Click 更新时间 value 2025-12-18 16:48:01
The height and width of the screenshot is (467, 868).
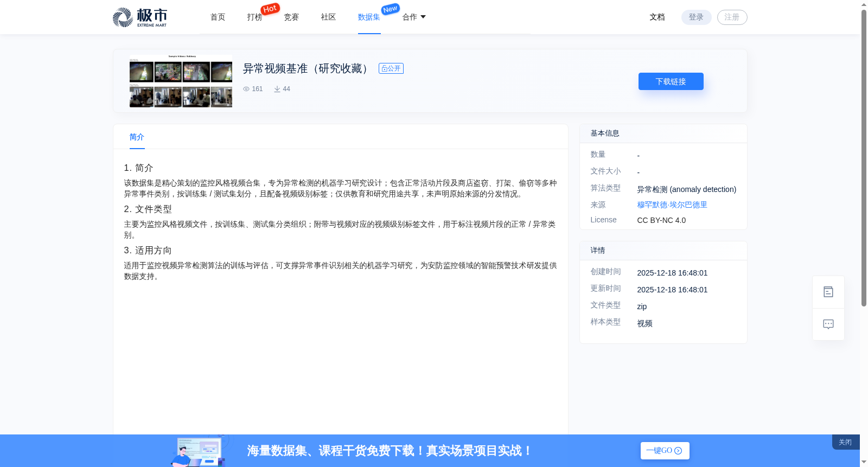672,290
